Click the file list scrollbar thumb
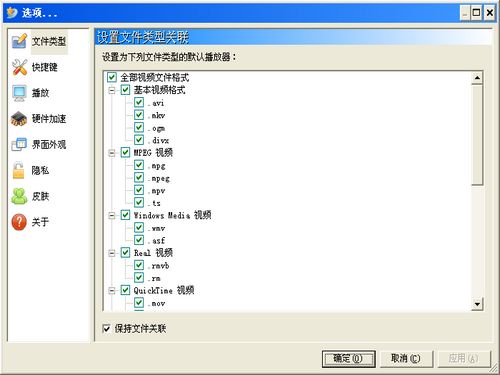The image size is (500, 375). [x=477, y=135]
